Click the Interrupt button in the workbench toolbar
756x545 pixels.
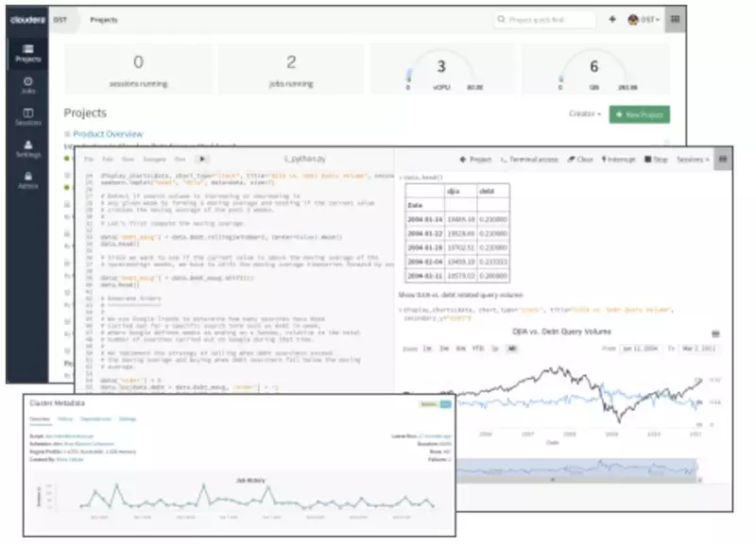[619, 159]
